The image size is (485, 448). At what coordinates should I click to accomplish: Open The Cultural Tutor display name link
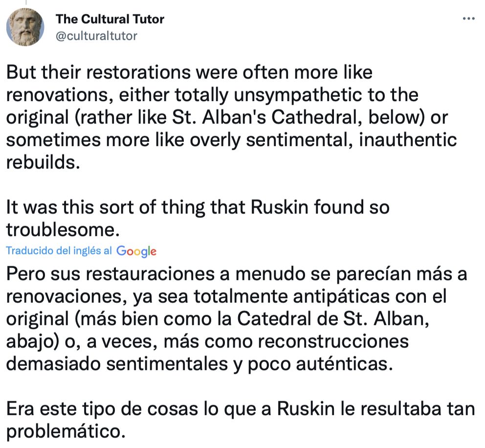(110, 20)
